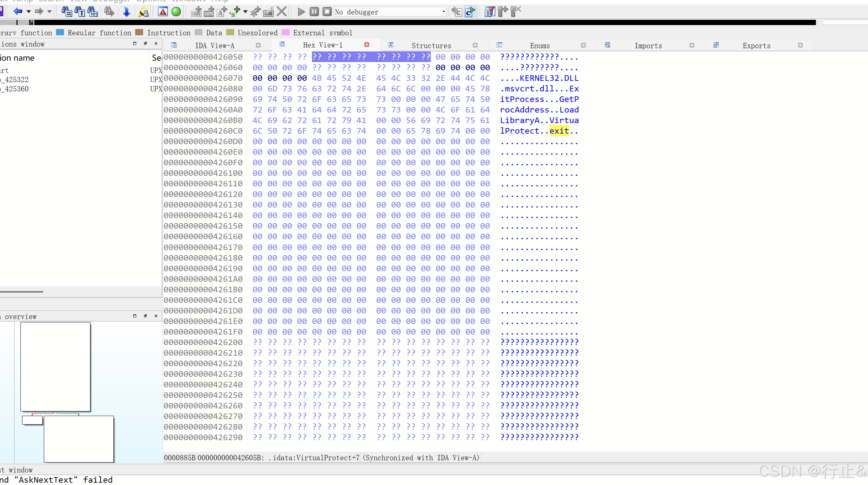The image size is (868, 485).
Task: Open the Imports tab
Action: (x=648, y=46)
